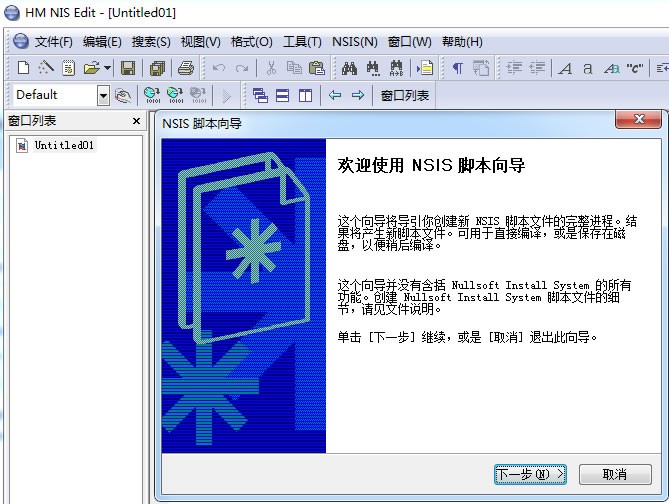This screenshot has width=669, height=504.
Task: Close the NSIS 脚本向导 dialog
Action: [638, 119]
